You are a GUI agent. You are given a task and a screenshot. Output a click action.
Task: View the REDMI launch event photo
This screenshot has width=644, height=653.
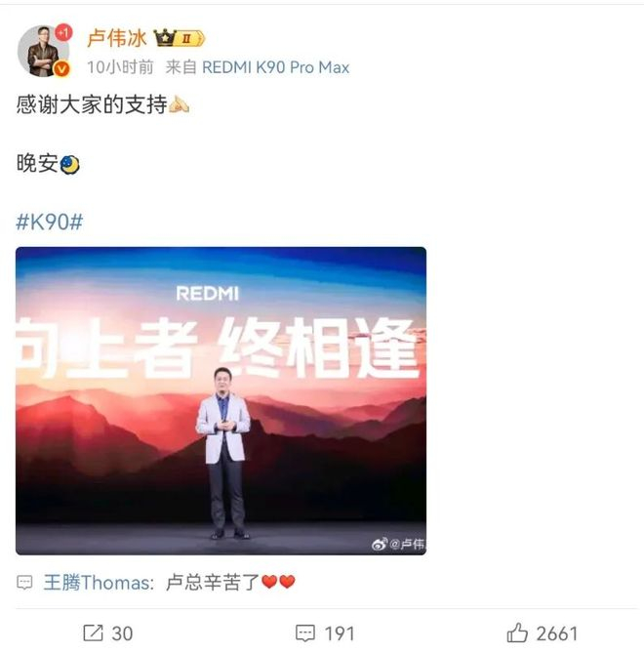pyautogui.click(x=221, y=401)
